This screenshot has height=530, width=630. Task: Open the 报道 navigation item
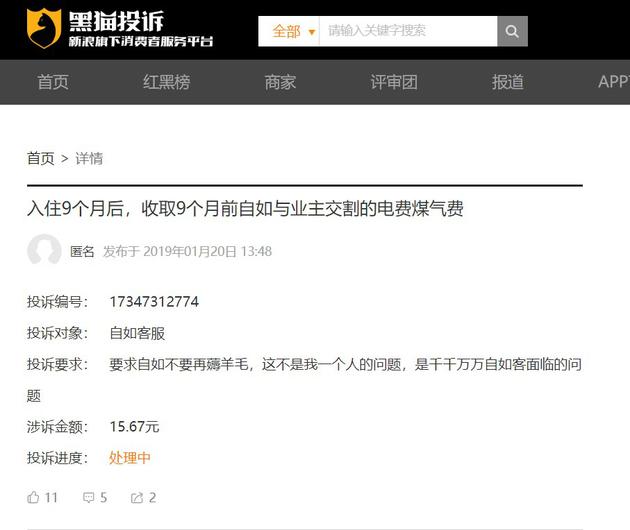508,82
